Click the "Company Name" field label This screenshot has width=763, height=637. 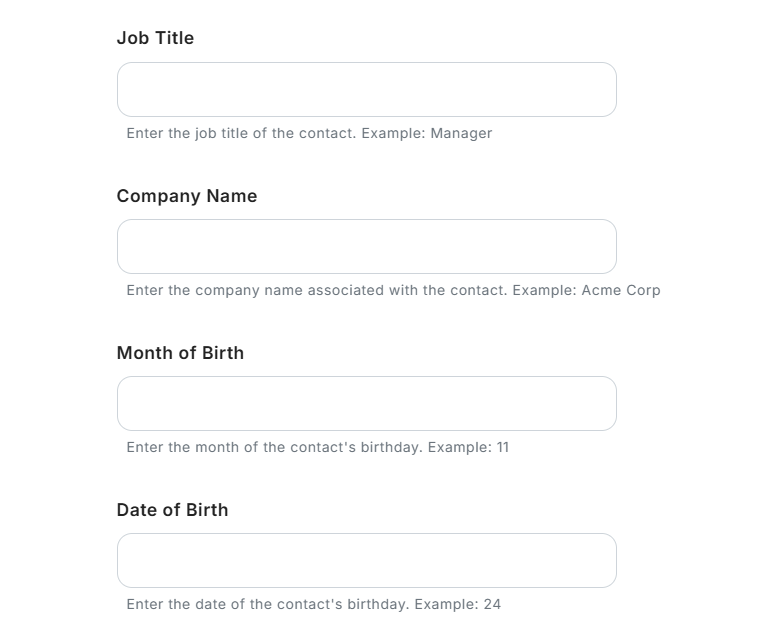[x=187, y=196]
